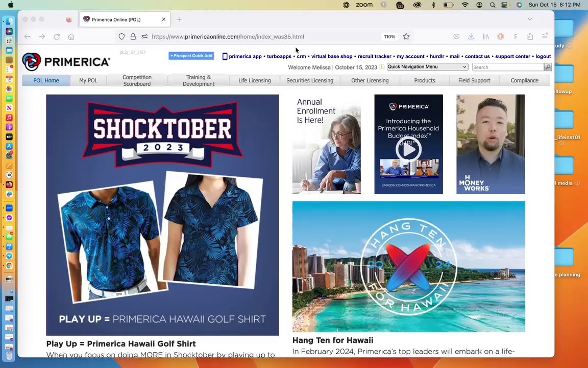Viewport: 588px width, 368px height.
Task: Click the padlock site info icon
Action: click(x=133, y=36)
